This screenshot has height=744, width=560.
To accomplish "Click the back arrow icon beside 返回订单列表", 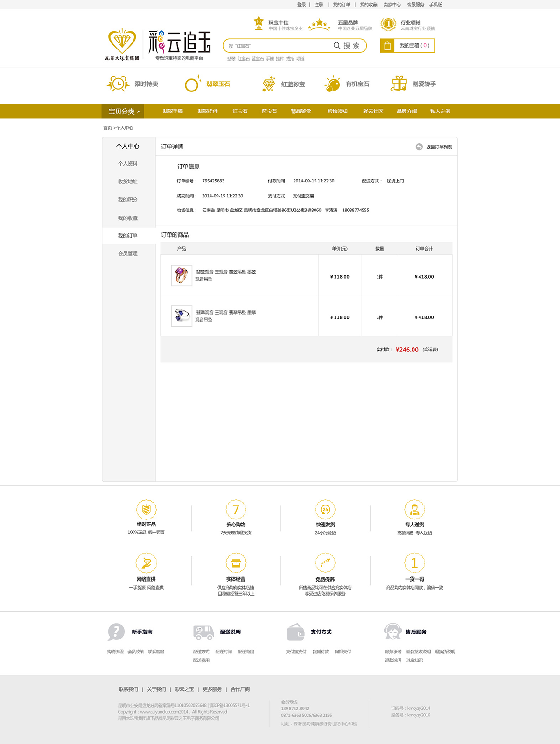I will (x=419, y=147).
